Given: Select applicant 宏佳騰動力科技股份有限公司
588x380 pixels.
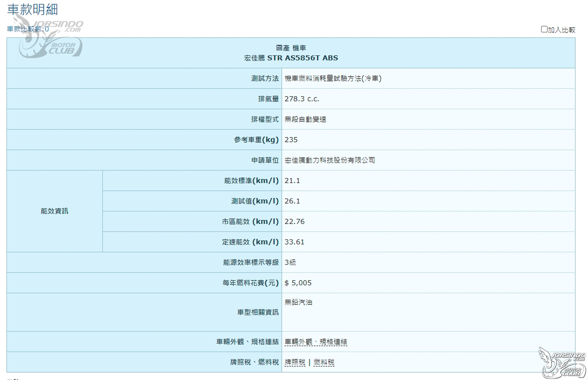Looking at the screenshot, I should pos(330,160).
